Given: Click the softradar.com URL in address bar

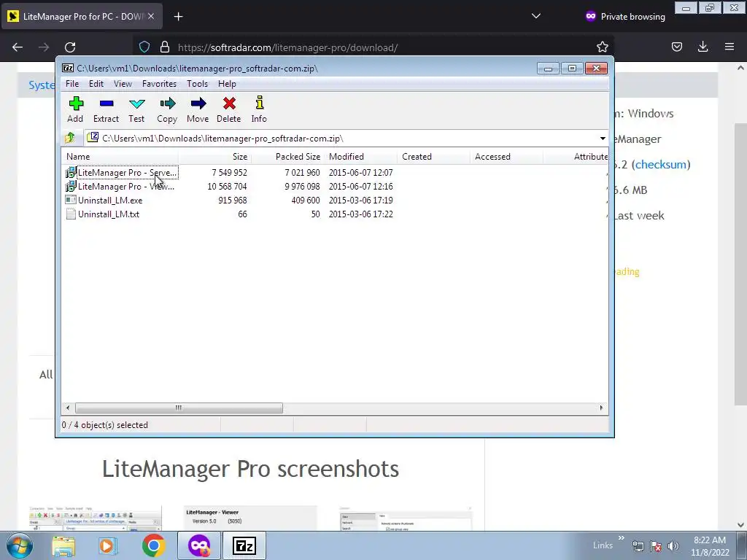Looking at the screenshot, I should click(x=287, y=47).
